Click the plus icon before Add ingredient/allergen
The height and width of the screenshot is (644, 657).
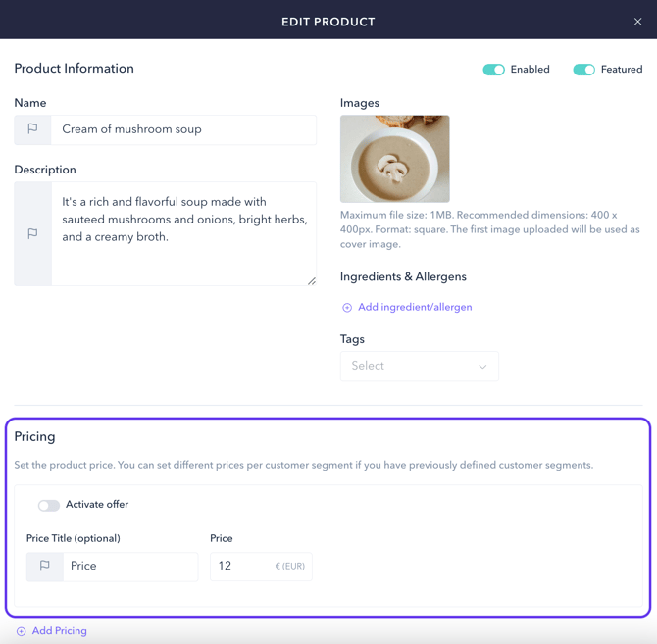tap(347, 308)
